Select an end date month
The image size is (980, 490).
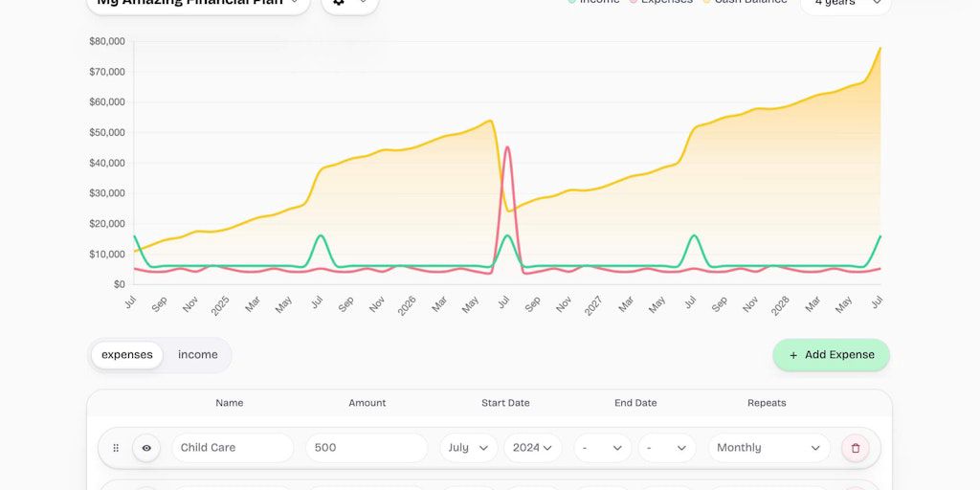pos(602,448)
